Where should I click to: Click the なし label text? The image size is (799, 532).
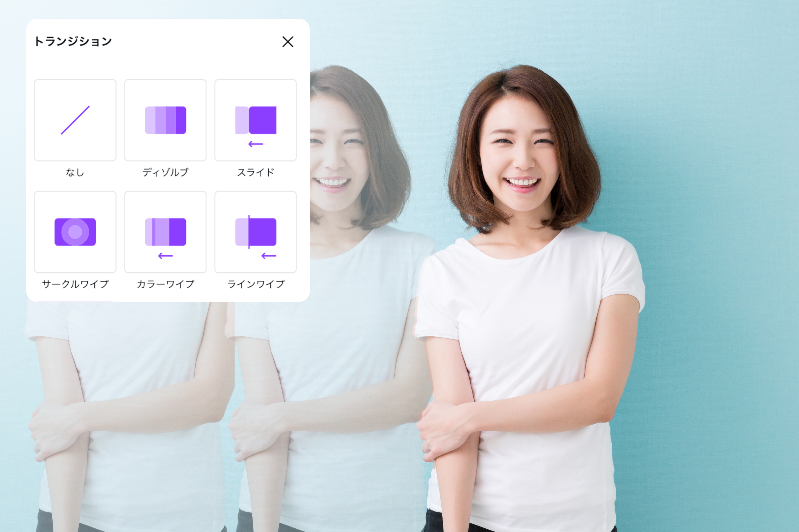75,172
